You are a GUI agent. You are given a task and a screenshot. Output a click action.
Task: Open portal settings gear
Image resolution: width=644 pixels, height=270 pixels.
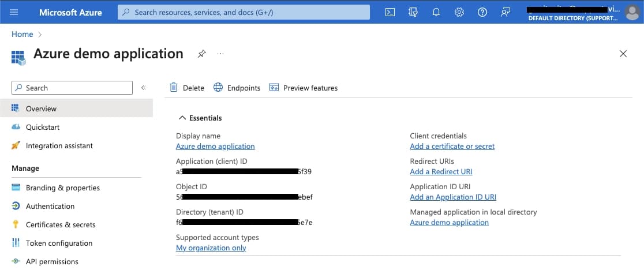pyautogui.click(x=459, y=12)
